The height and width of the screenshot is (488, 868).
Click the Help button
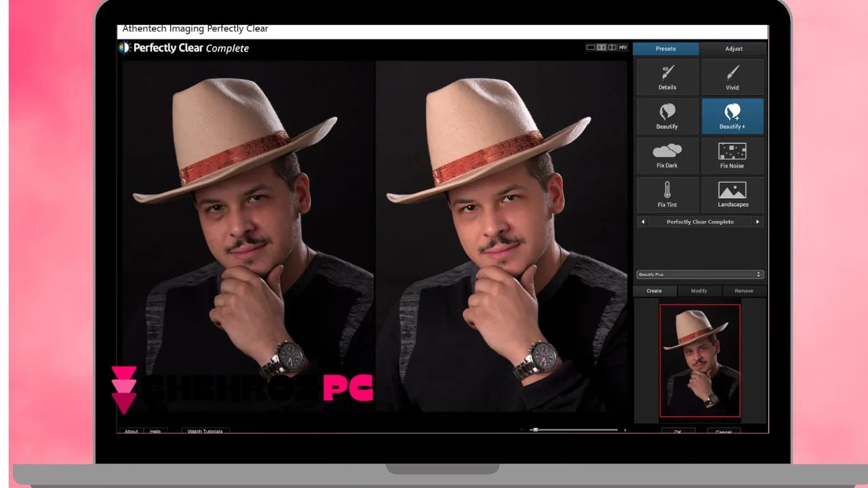[x=155, y=431]
